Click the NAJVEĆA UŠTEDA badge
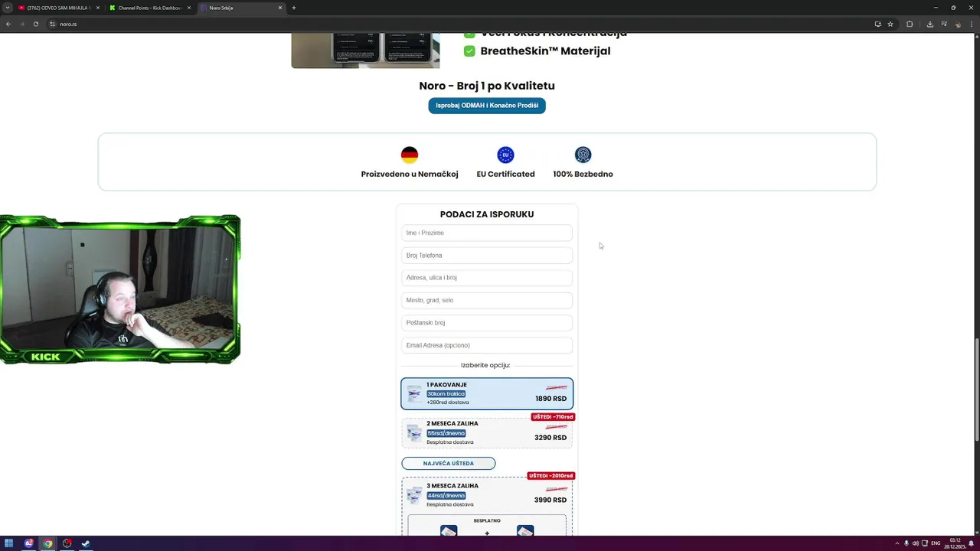 pos(449,463)
